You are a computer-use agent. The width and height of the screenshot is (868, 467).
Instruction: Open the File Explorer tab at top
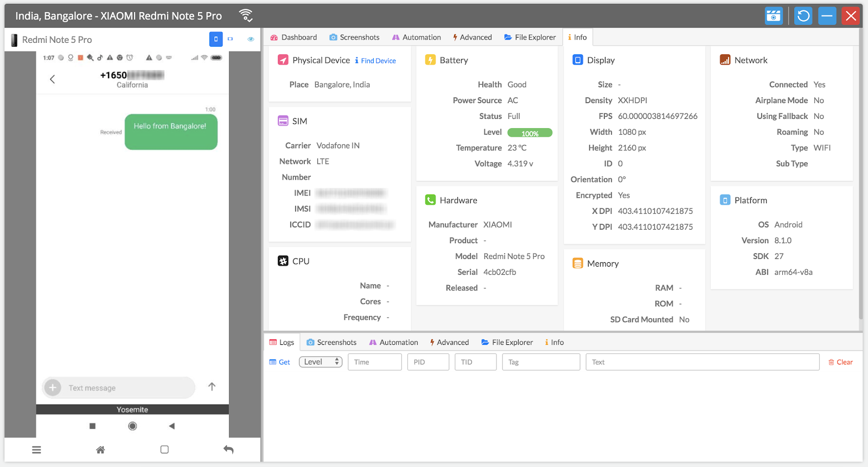pos(530,37)
